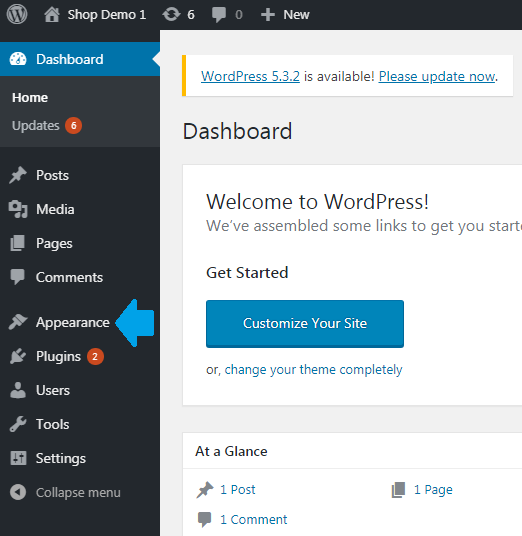The image size is (522, 536).
Task: Click the WordPress 5.3.2 link
Action: (x=250, y=76)
